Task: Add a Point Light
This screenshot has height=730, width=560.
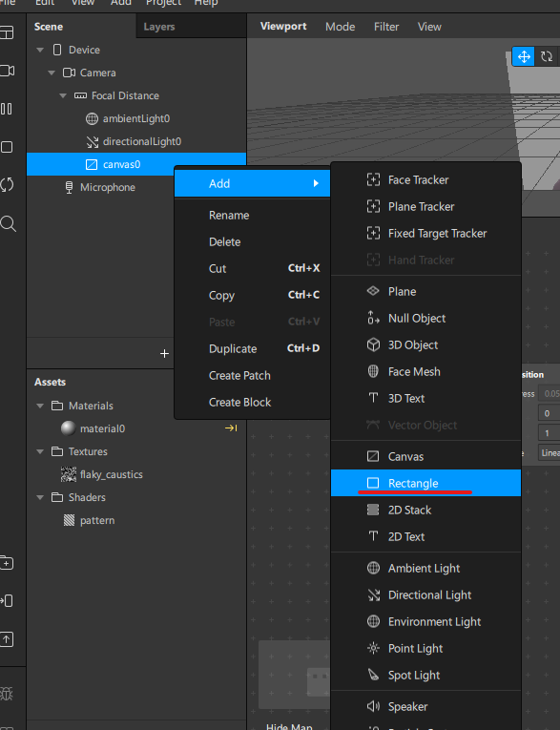Action: coord(425,648)
